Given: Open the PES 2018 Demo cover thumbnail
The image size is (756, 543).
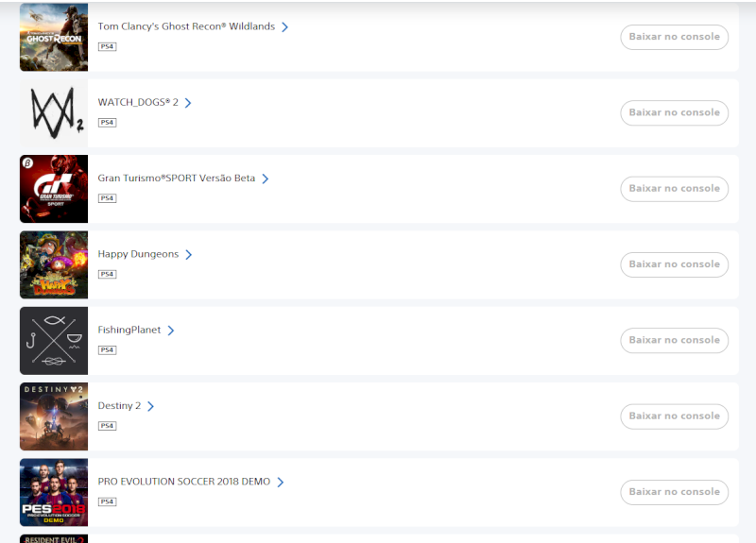Looking at the screenshot, I should coord(54,492).
